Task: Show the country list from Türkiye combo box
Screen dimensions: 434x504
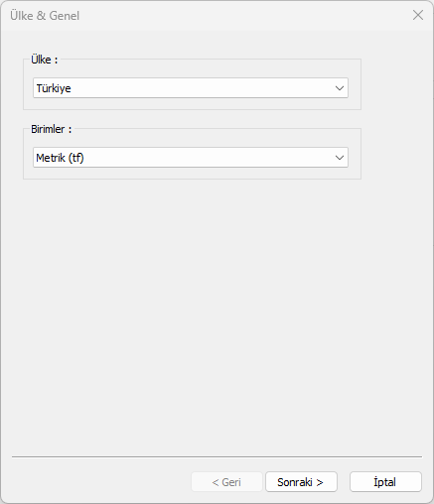Action: pyautogui.click(x=191, y=88)
